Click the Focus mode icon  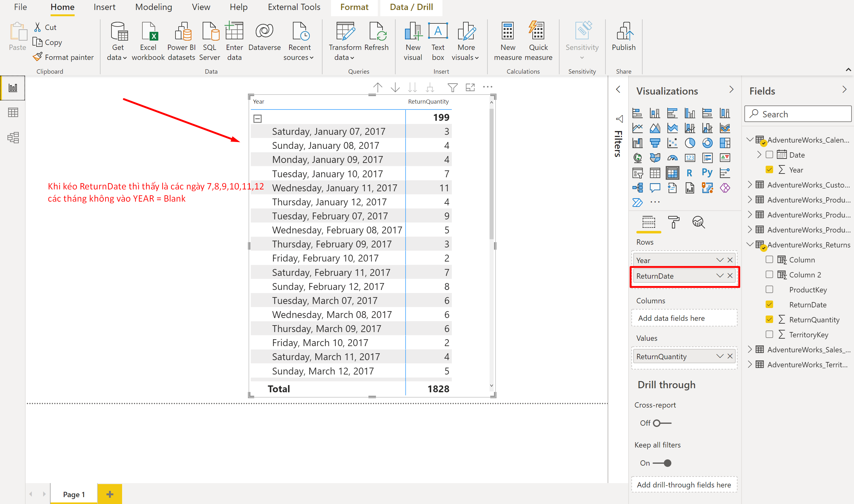pyautogui.click(x=470, y=87)
